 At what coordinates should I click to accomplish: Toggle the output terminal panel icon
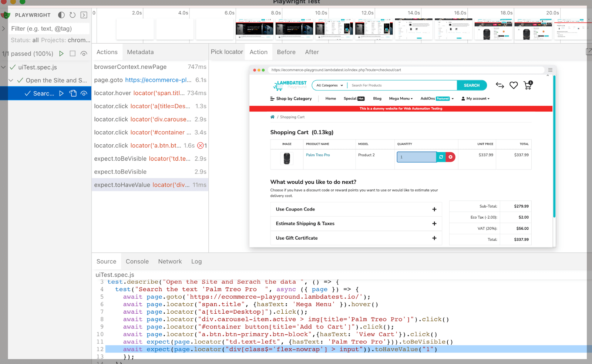click(x=84, y=15)
